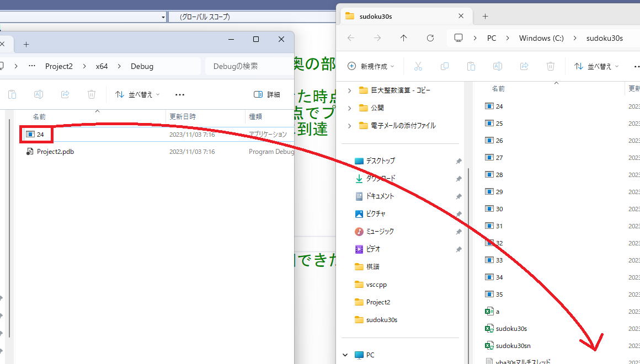
Task: Click the paste icon in sudoku30s toolbar
Action: coord(471,66)
